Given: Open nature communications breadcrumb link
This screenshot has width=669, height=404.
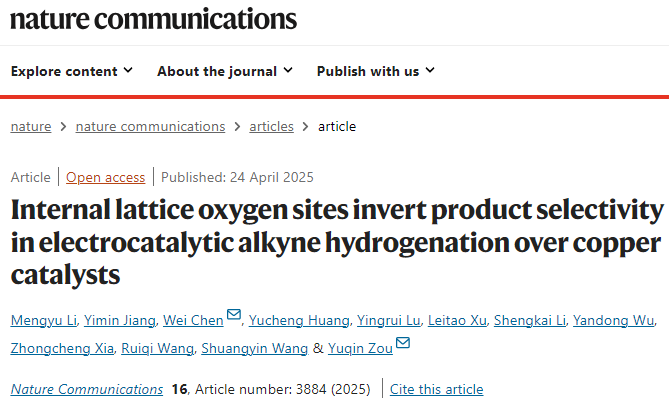Looking at the screenshot, I should tap(150, 127).
